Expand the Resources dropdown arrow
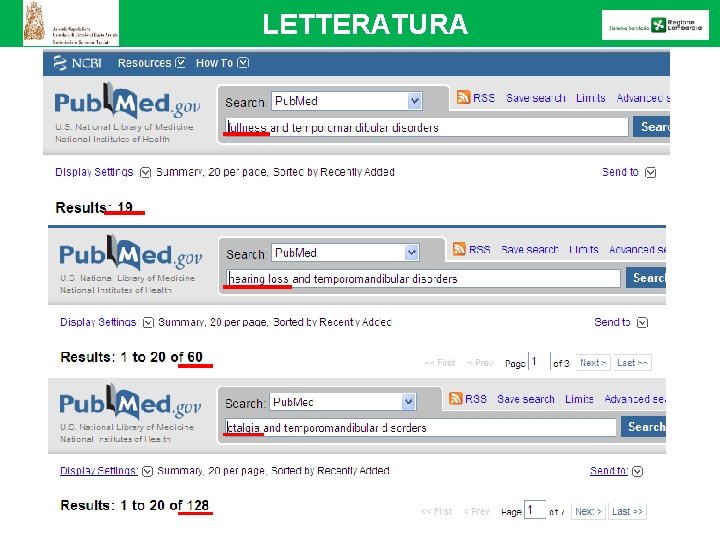Screen dimensions: 720x540 tap(180, 63)
